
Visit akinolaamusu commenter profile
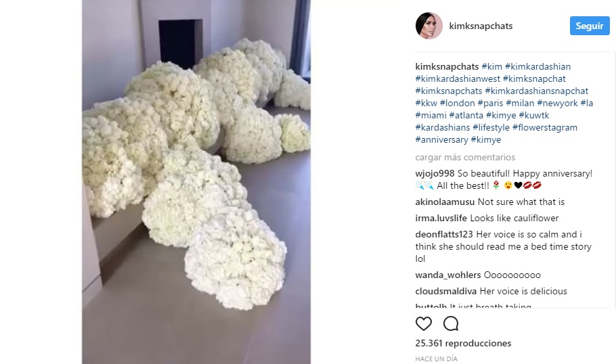pyautogui.click(x=445, y=202)
